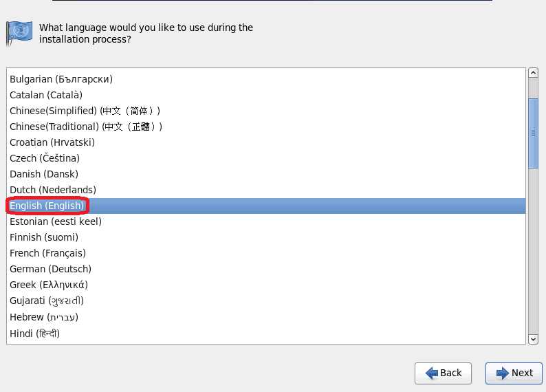
Task: Select Bulgarian language option
Action: tap(265, 79)
